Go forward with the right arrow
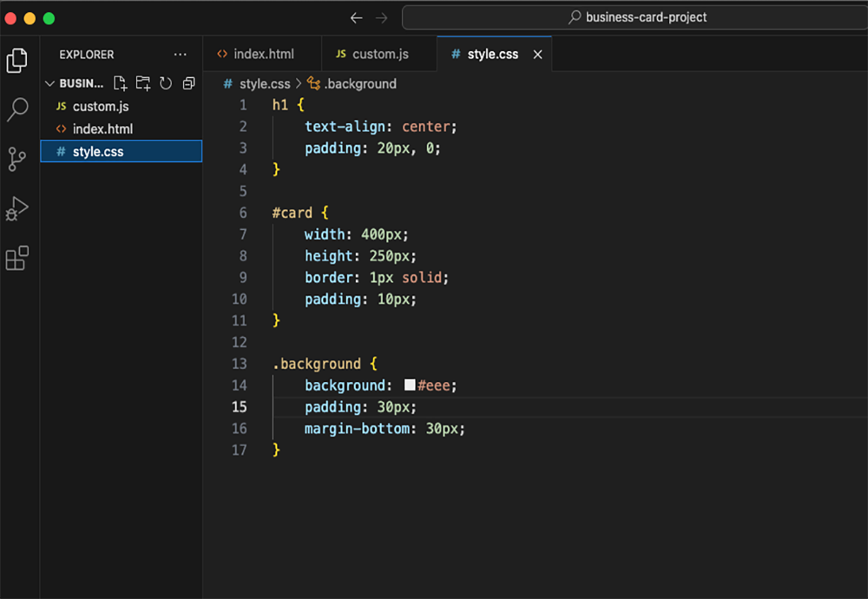This screenshot has width=868, height=599. (381, 17)
